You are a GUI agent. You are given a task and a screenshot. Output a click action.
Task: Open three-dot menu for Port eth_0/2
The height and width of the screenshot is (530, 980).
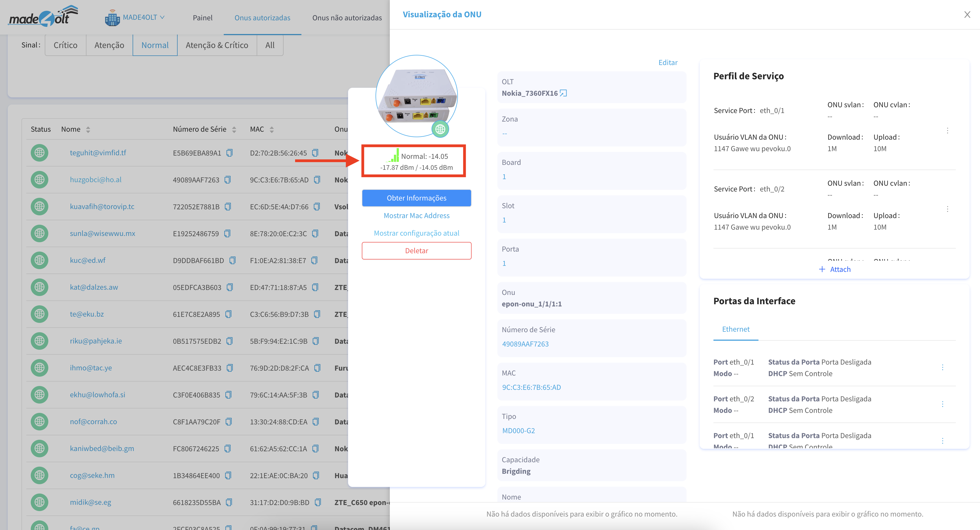pos(942,404)
